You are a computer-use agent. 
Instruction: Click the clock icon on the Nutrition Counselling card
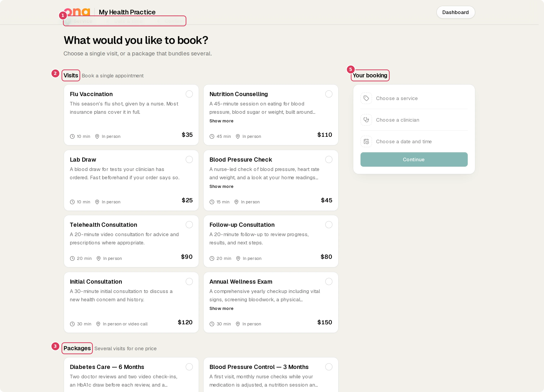(212, 136)
